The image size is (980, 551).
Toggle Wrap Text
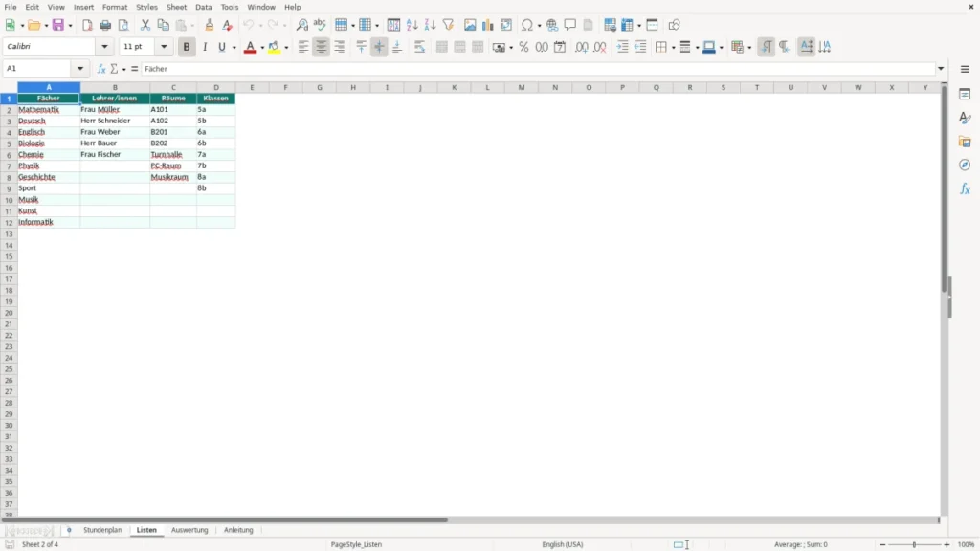point(419,47)
